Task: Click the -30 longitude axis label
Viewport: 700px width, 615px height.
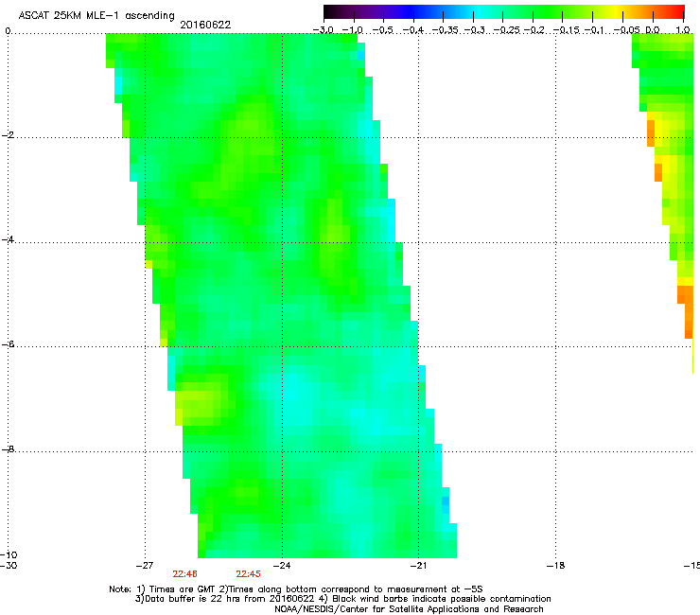Action: 9,565
